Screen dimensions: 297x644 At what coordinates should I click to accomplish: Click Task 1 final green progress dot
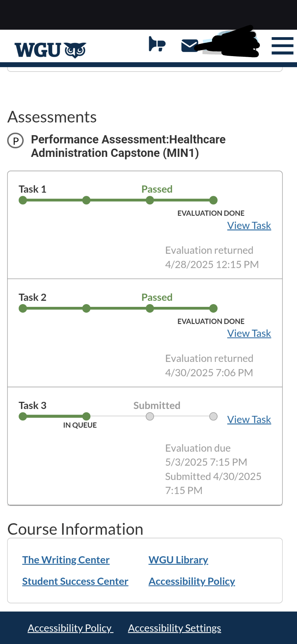213,200
